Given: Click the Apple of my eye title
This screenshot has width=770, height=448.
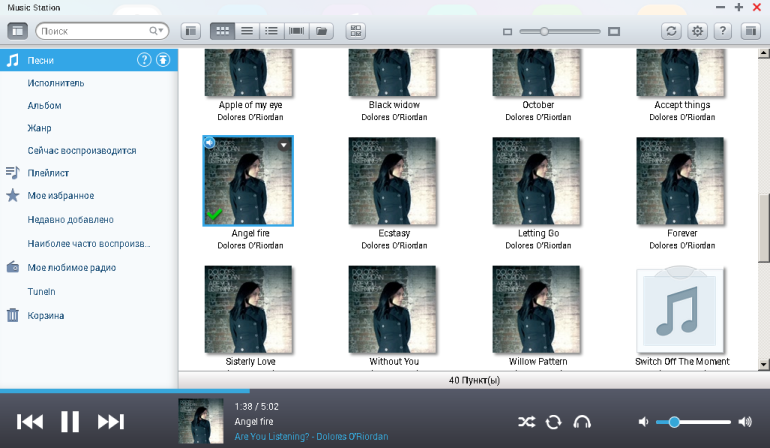Looking at the screenshot, I should [250, 105].
